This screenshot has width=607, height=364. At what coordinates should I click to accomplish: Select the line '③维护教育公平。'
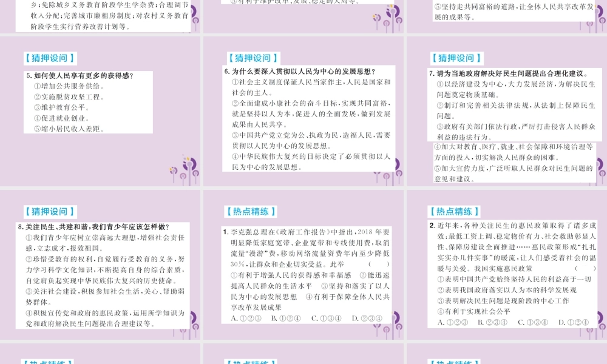coord(63,107)
